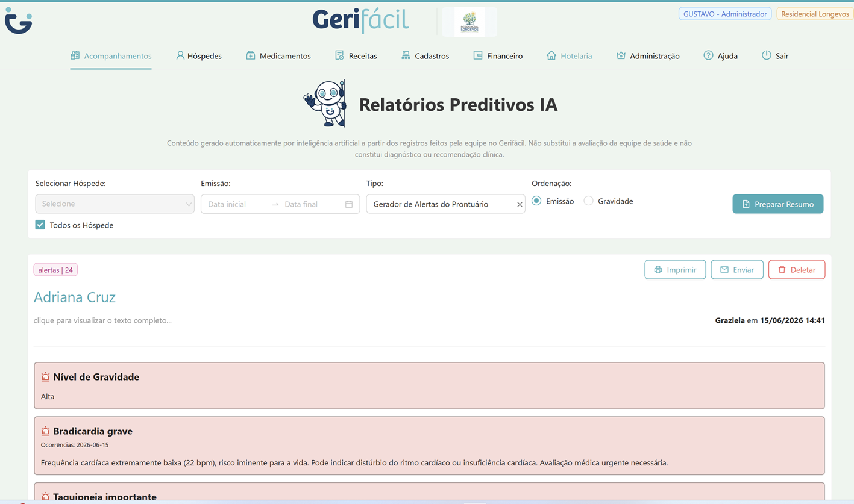This screenshot has width=854, height=504.
Task: Click the calendar icon in Emissão field
Action: [349, 204]
